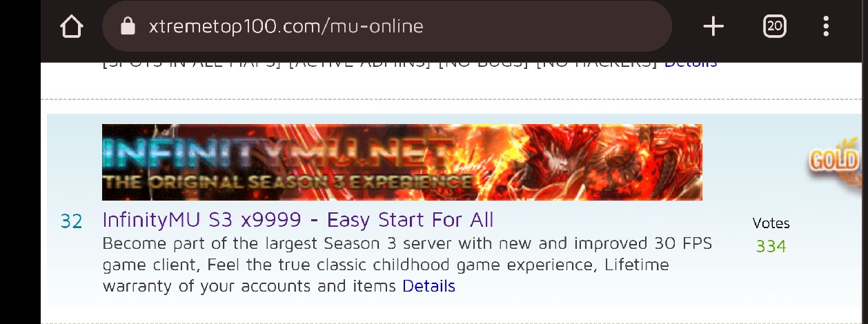
Task: Tap the browser Home icon
Action: [72, 27]
